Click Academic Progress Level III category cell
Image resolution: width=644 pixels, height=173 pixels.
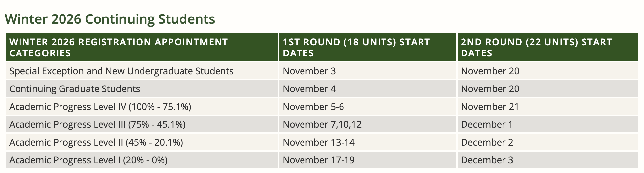(98, 124)
